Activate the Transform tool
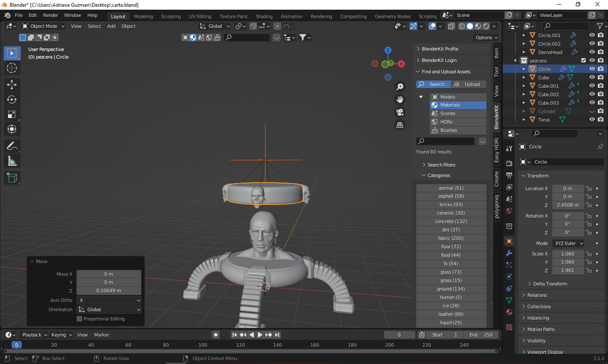This screenshot has height=364, width=608. [x=12, y=129]
